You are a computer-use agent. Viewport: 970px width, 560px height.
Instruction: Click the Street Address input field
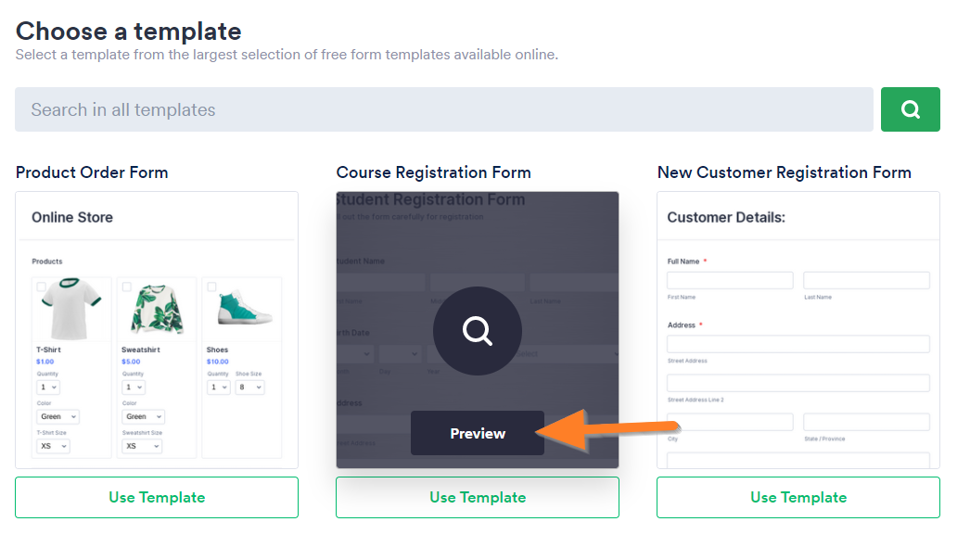tap(798, 344)
